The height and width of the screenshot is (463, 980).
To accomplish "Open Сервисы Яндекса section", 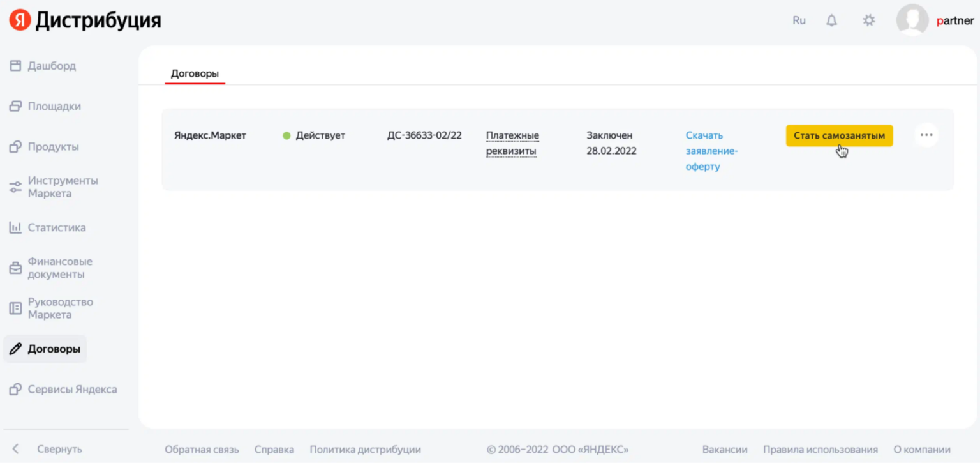I will pos(73,390).
